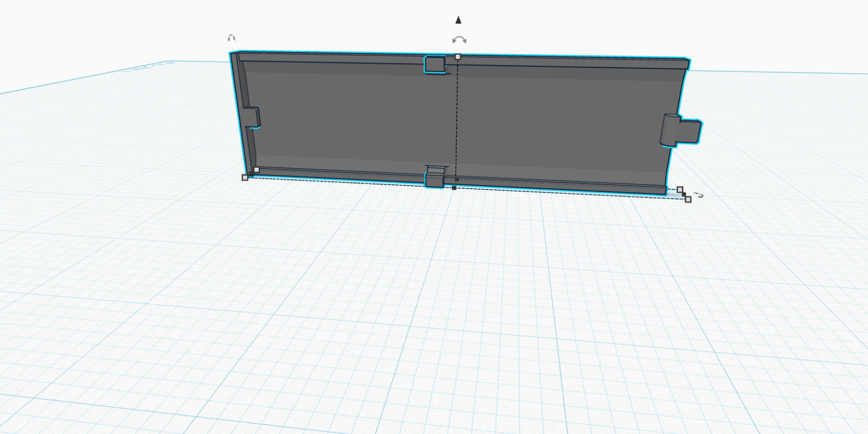
Task: Click the square clip on the object's top edge
Action: point(435,64)
